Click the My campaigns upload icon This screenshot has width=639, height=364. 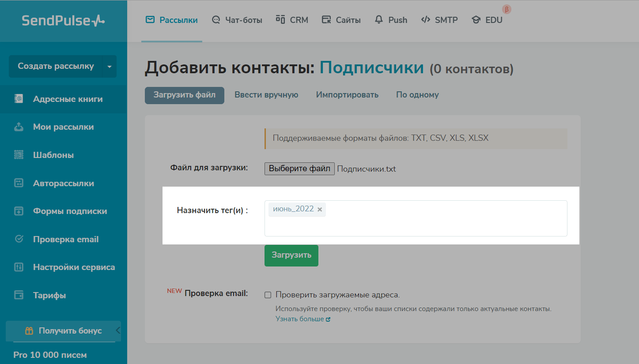point(19,127)
